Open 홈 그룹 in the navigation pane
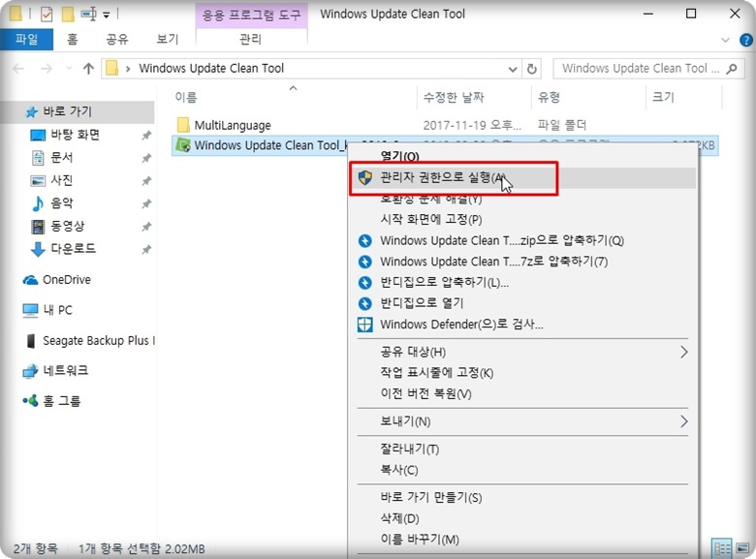This screenshot has width=756, height=559. [x=61, y=401]
